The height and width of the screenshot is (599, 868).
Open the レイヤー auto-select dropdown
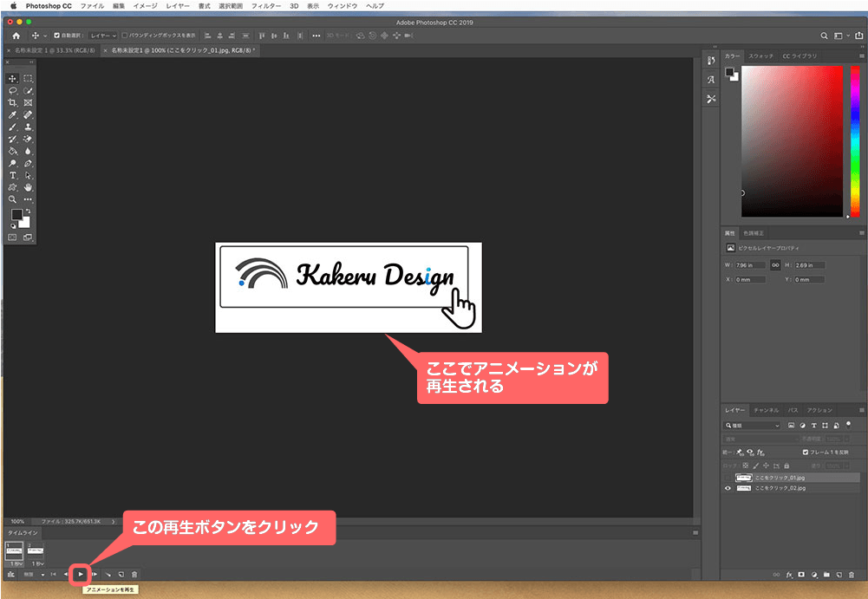103,36
